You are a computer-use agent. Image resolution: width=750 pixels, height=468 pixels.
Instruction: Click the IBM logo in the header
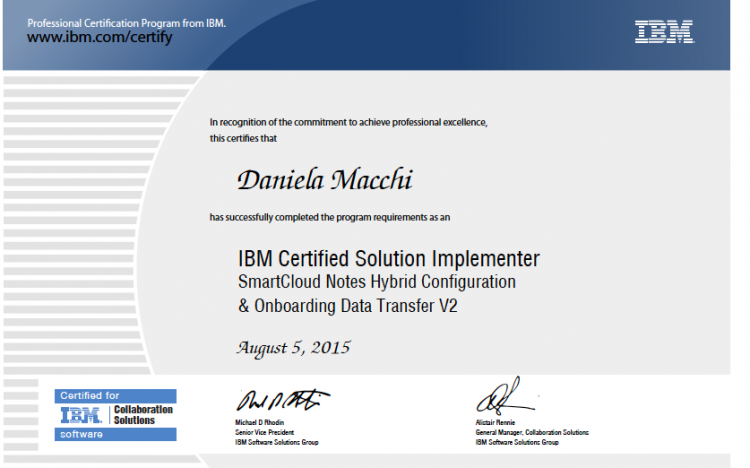(664, 32)
